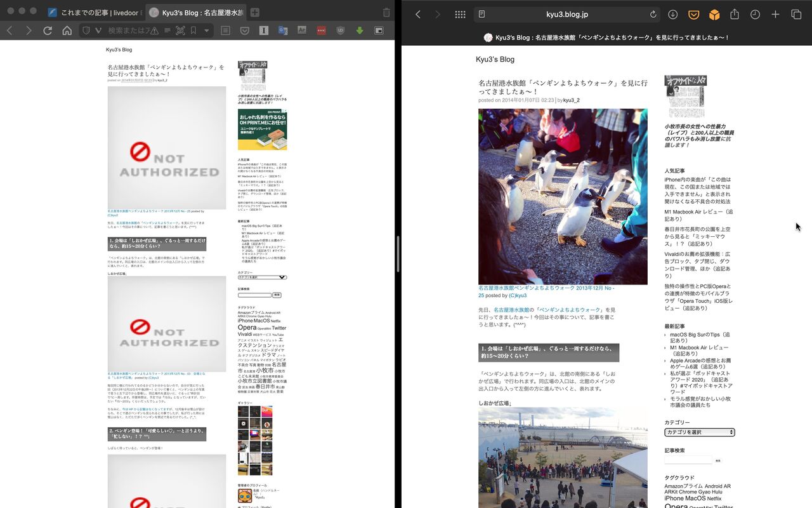Reload the page in Safari
The image size is (812, 508).
coord(653,15)
